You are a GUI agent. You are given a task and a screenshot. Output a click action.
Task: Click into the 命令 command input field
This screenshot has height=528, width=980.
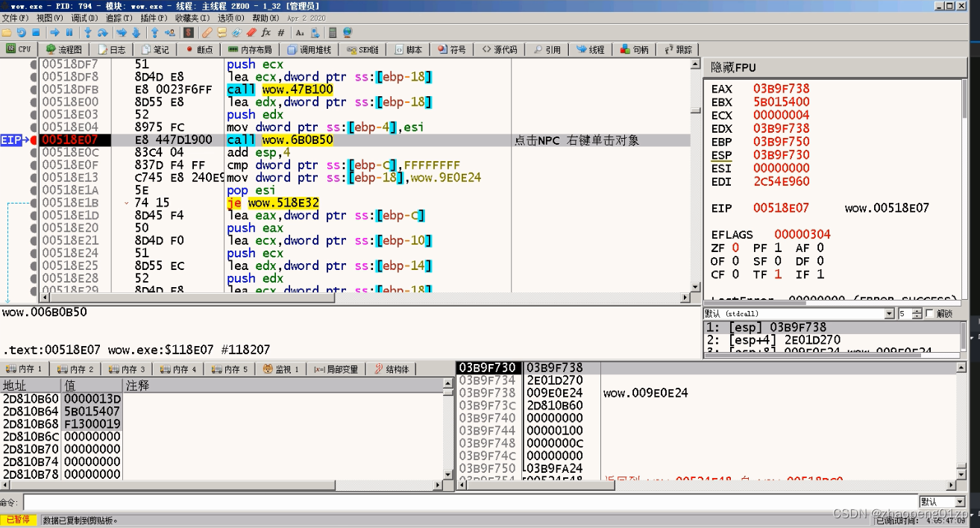click(x=470, y=503)
